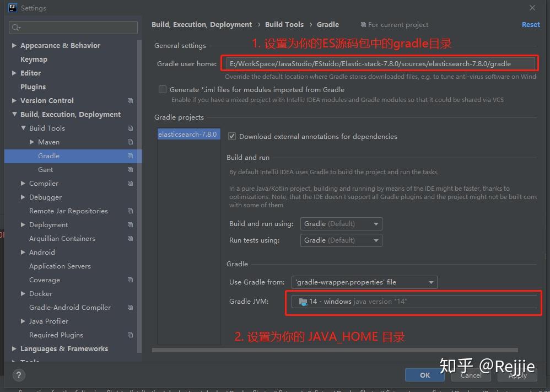Click the project-level icon beside Maven
Image resolution: width=550 pixels, height=392 pixels.
[130, 142]
